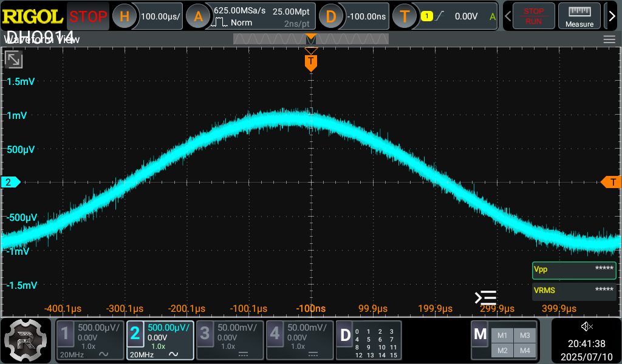The image size is (622, 364).
Task: Click the 2ns/pt sample interval readout
Action: (x=296, y=24)
